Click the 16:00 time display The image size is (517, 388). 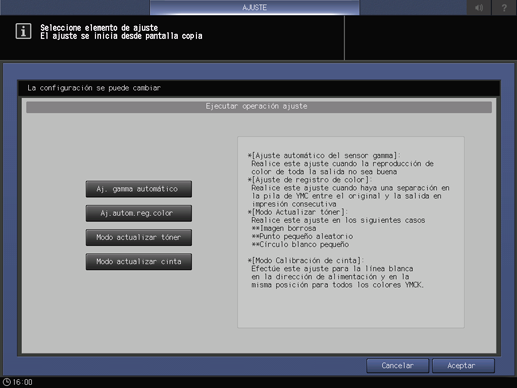(23, 382)
